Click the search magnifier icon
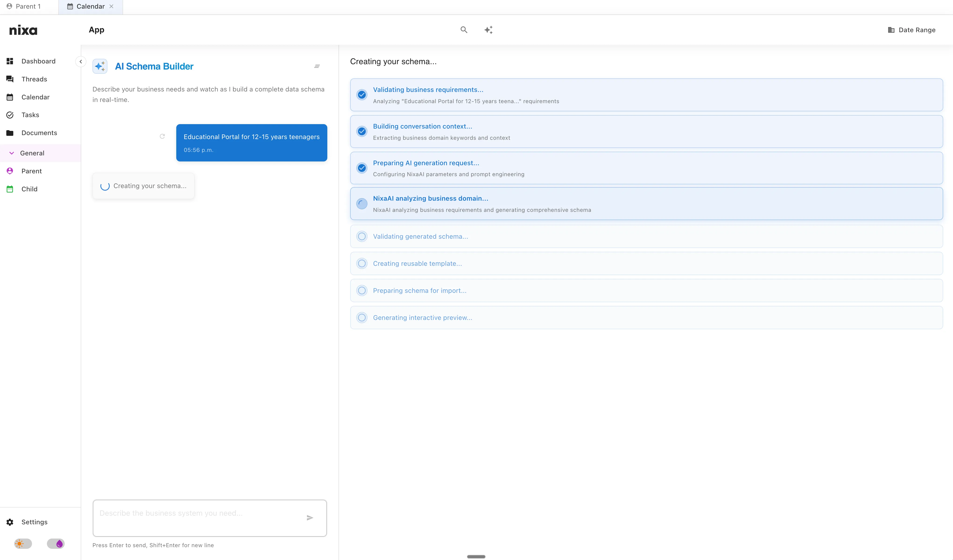This screenshot has height=560, width=953. 464,30
